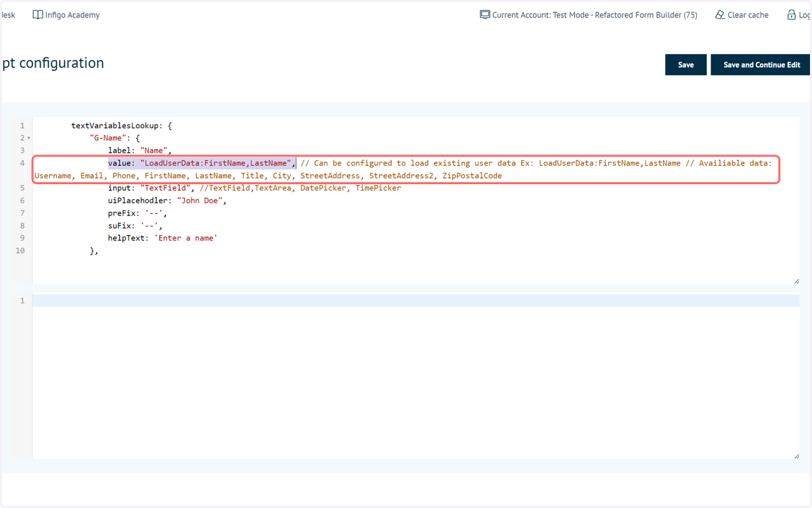Click the Current Account monitor icon

[485, 14]
